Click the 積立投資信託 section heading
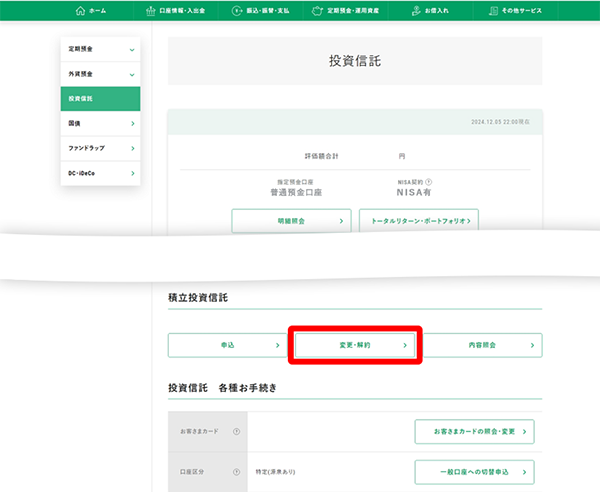Image resolution: width=600 pixels, height=492 pixels. pyautogui.click(x=198, y=298)
